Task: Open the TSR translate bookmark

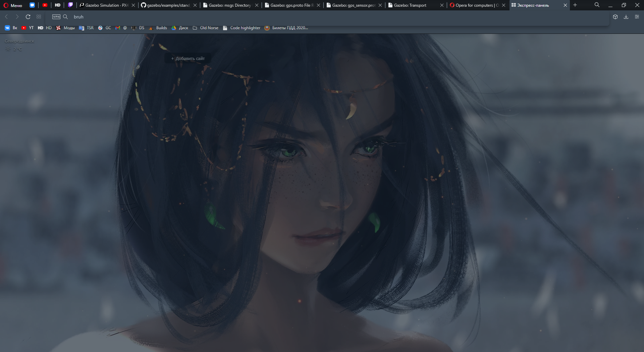Action: coord(86,28)
